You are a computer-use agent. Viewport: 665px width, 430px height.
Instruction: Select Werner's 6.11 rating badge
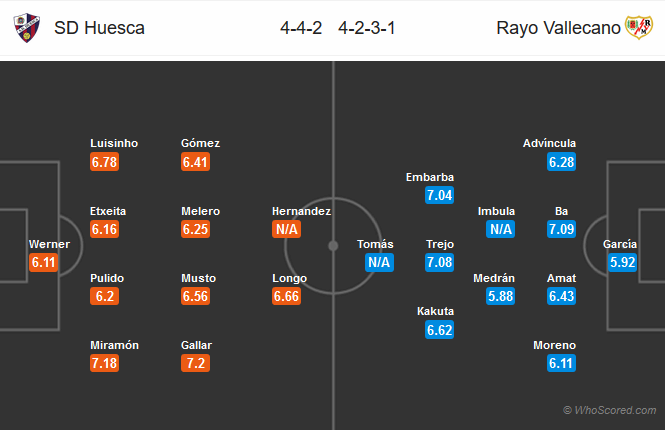pos(44,262)
